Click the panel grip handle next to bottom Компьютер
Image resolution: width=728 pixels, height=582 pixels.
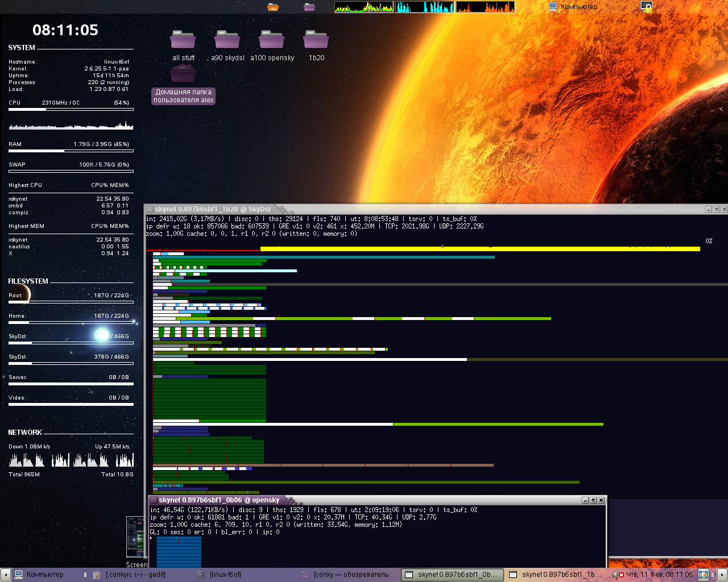(85, 575)
